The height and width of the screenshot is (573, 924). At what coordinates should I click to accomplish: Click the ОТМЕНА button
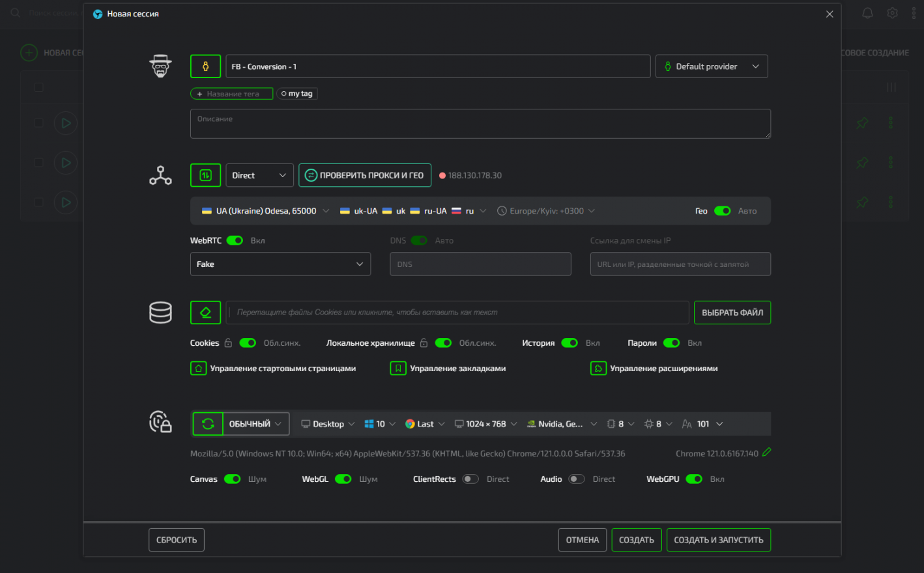tap(583, 540)
